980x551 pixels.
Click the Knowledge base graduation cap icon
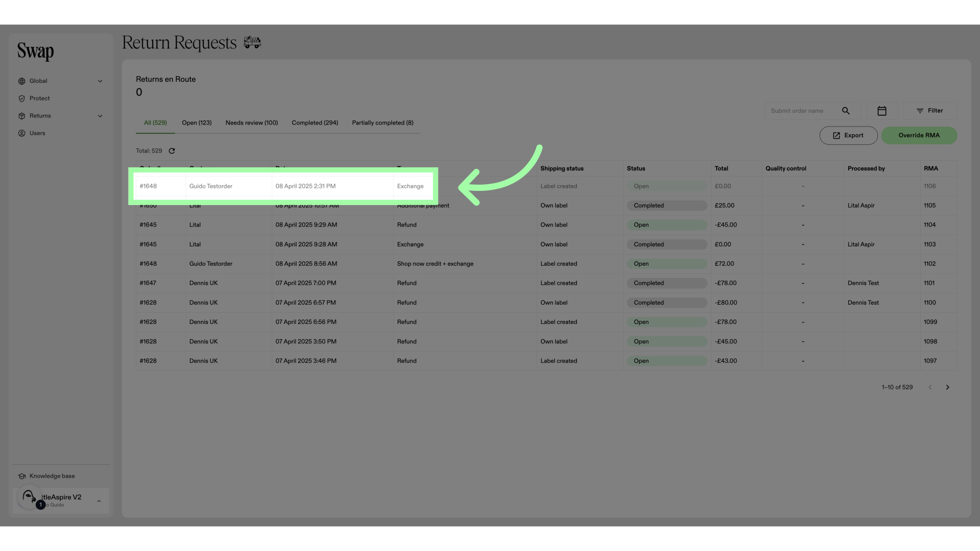[21, 476]
